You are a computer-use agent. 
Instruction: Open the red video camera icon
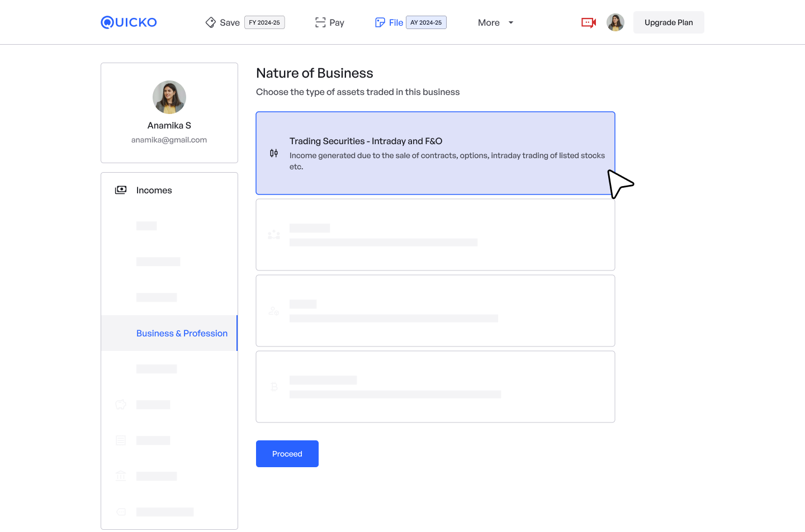pyautogui.click(x=589, y=22)
